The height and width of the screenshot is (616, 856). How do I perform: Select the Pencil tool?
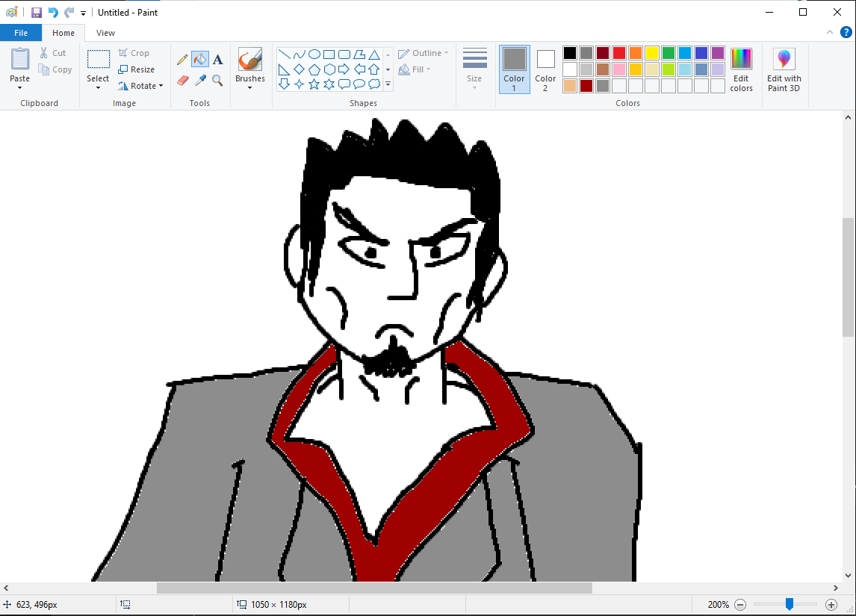click(x=182, y=59)
